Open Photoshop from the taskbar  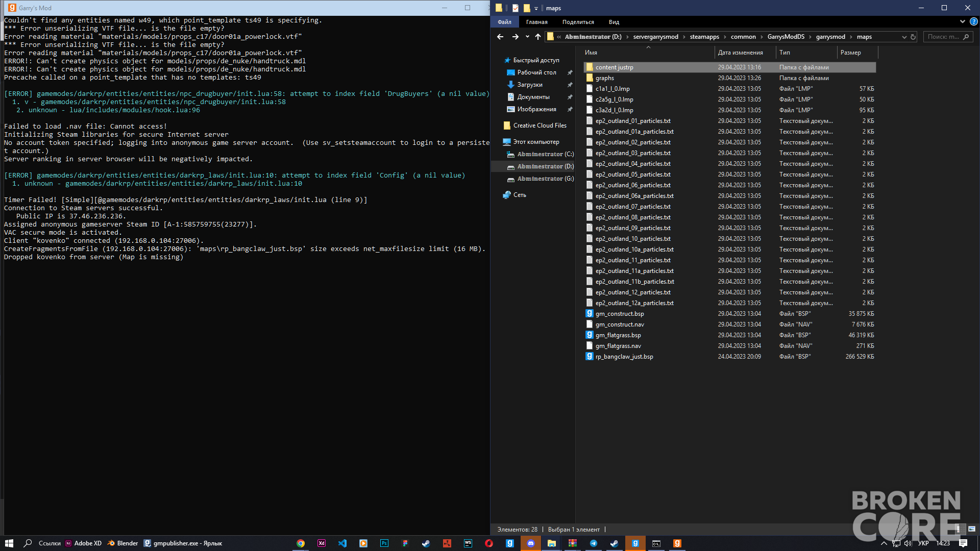click(384, 543)
